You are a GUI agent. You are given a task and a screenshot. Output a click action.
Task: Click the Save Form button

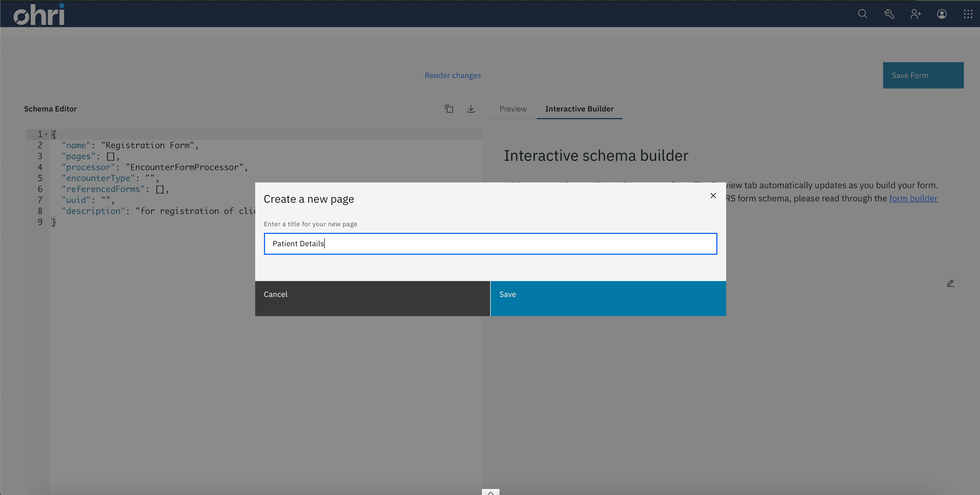(x=923, y=75)
